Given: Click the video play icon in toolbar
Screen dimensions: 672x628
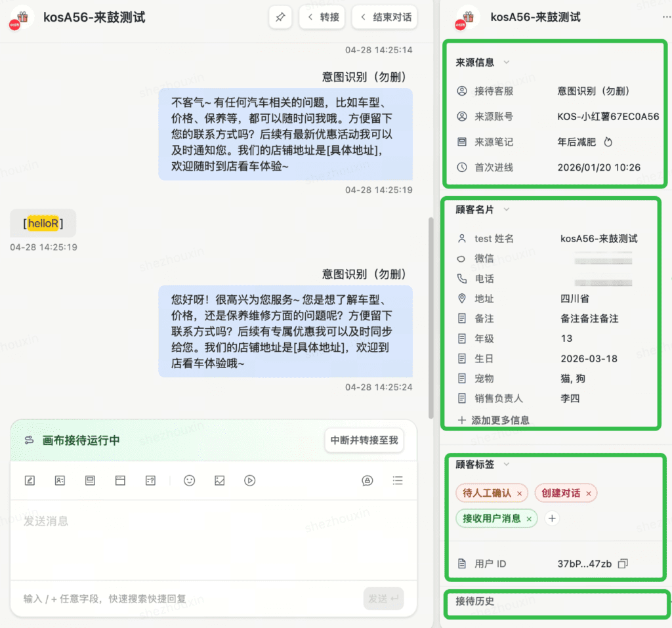Looking at the screenshot, I should pyautogui.click(x=250, y=480).
